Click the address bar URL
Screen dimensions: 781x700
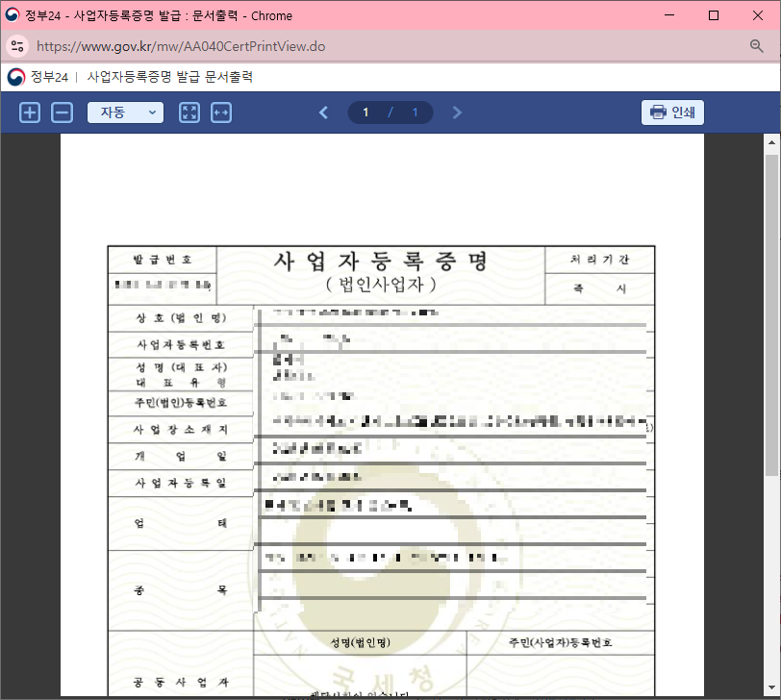click(181, 46)
